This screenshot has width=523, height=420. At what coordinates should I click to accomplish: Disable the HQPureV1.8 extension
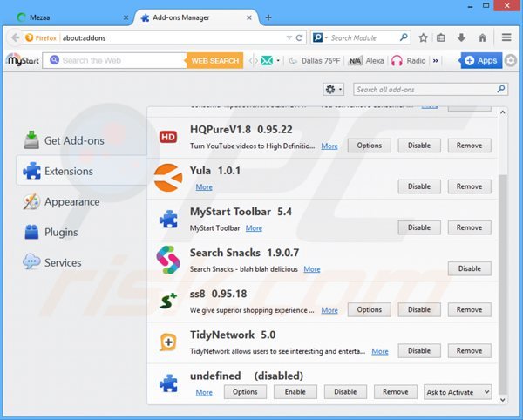[x=419, y=146]
